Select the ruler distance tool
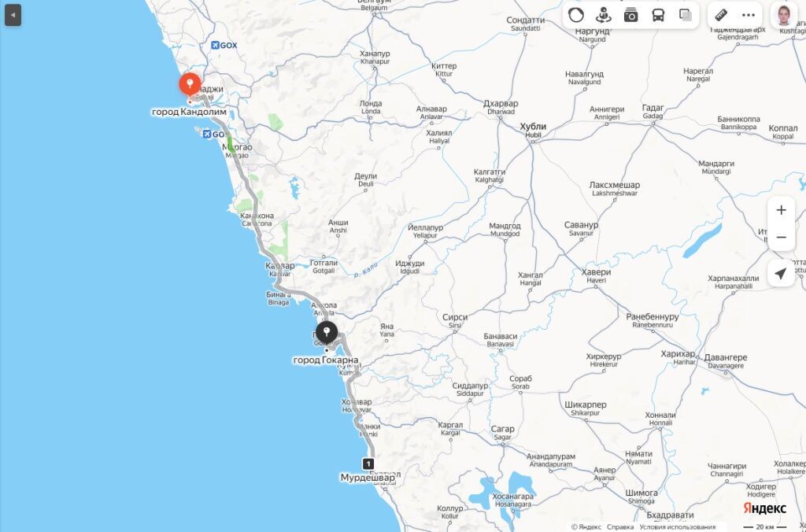 click(x=721, y=16)
